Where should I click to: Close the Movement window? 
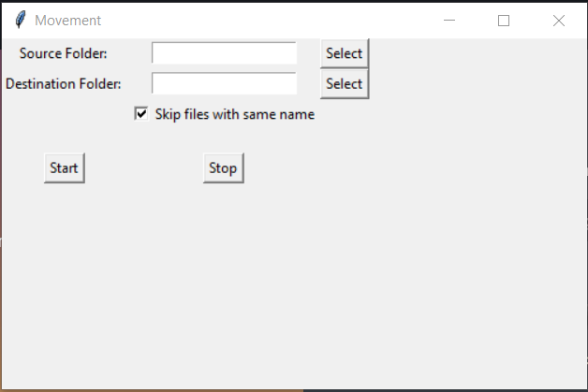(559, 21)
